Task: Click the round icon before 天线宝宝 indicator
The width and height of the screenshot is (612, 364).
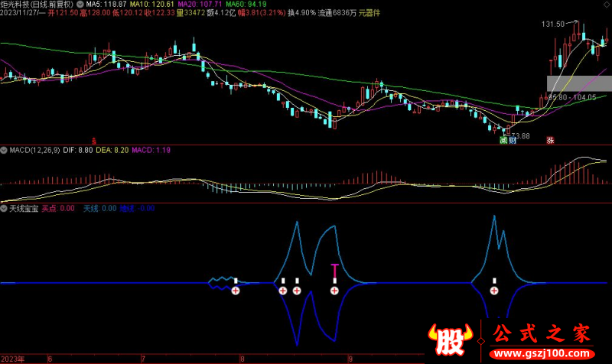Action: (5, 208)
